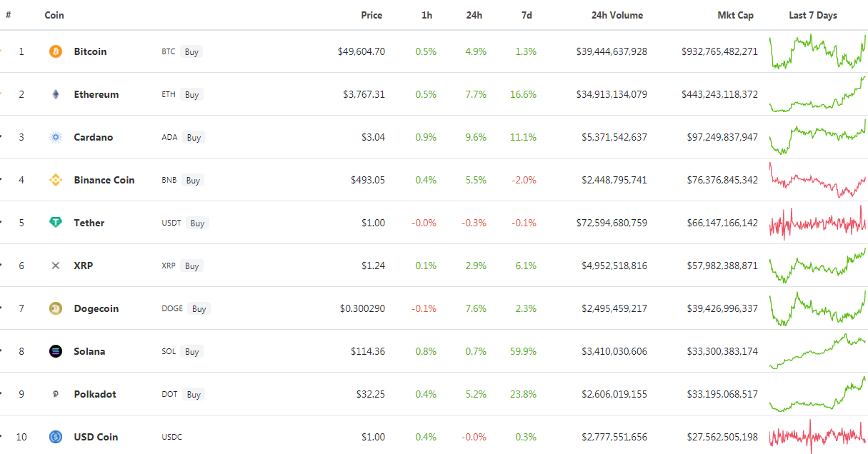868x454 pixels.
Task: Click the Cardano logo icon
Action: pyautogui.click(x=56, y=137)
